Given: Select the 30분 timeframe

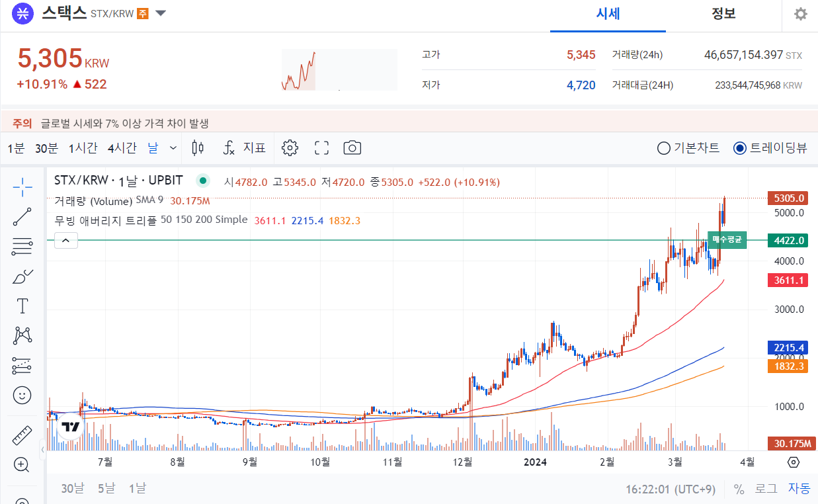Looking at the screenshot, I should click(46, 148).
